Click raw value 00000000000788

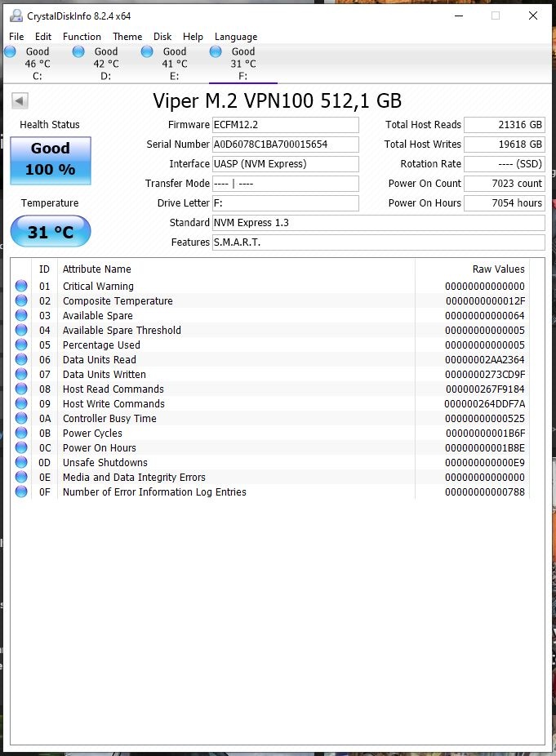tap(485, 491)
